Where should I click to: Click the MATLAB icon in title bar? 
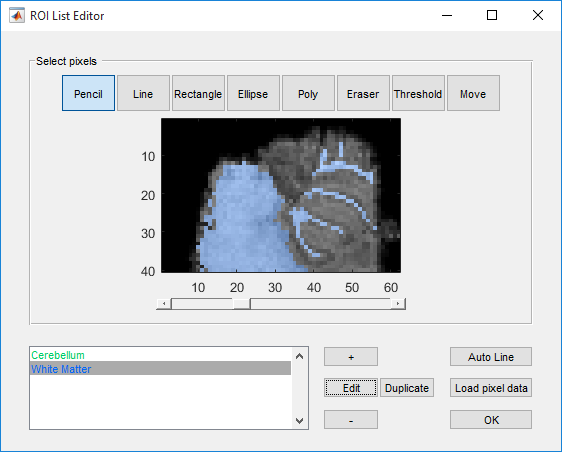tap(17, 15)
